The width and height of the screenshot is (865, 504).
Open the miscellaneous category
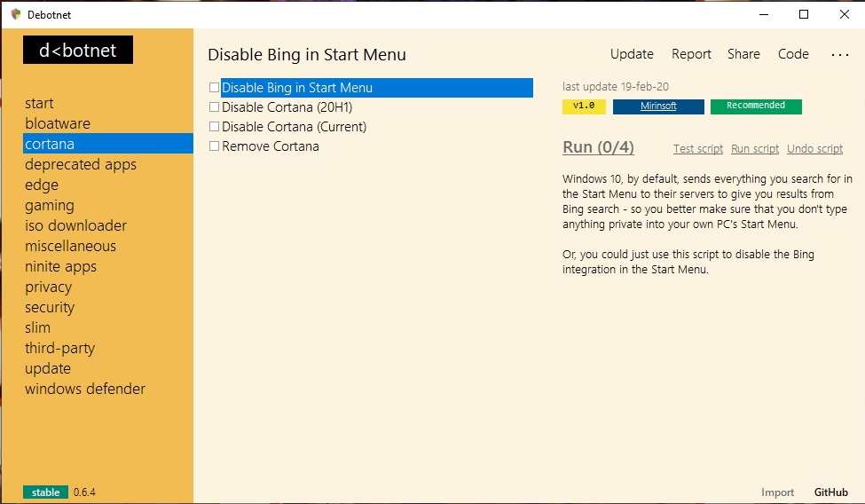(x=70, y=246)
